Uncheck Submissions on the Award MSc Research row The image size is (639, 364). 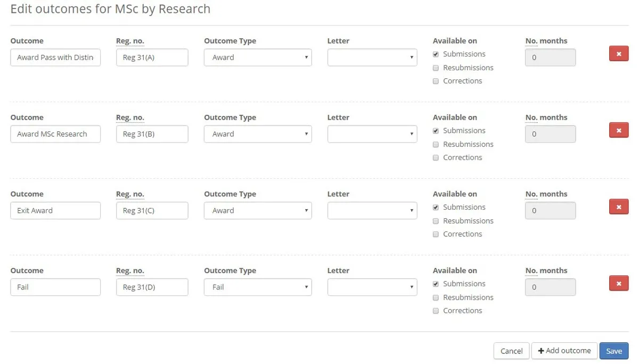tap(436, 130)
